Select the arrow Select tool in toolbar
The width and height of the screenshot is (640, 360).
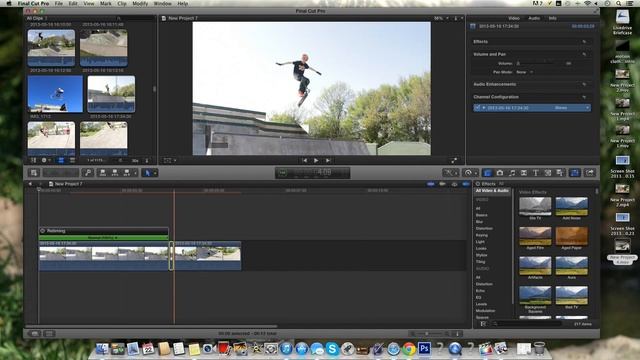coord(147,173)
